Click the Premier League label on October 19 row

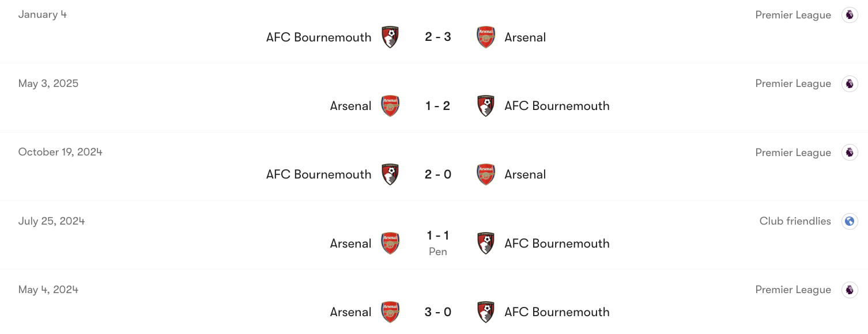tap(793, 151)
